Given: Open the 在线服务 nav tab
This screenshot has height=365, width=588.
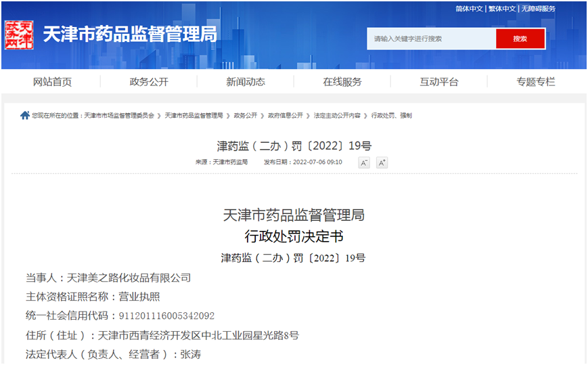Looking at the screenshot, I should [x=342, y=82].
